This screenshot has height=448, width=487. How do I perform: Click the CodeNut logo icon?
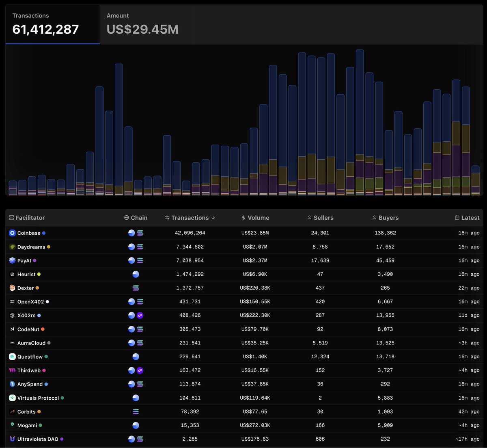point(12,329)
